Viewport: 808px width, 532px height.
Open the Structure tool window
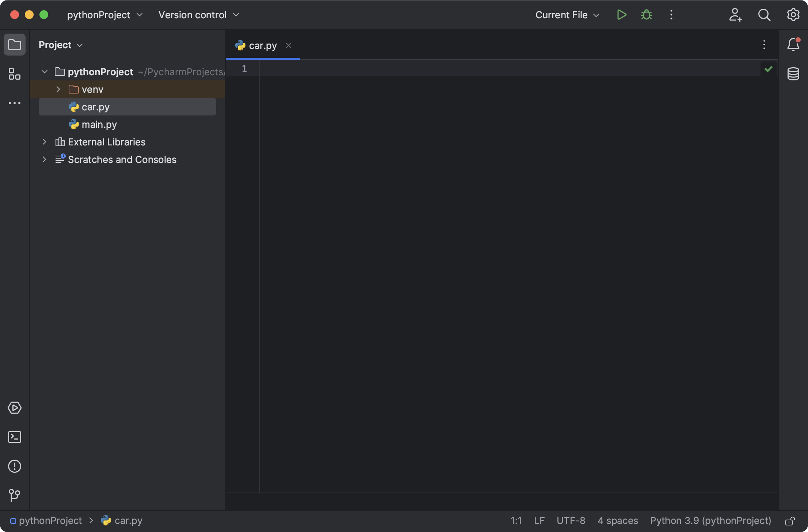click(15, 74)
